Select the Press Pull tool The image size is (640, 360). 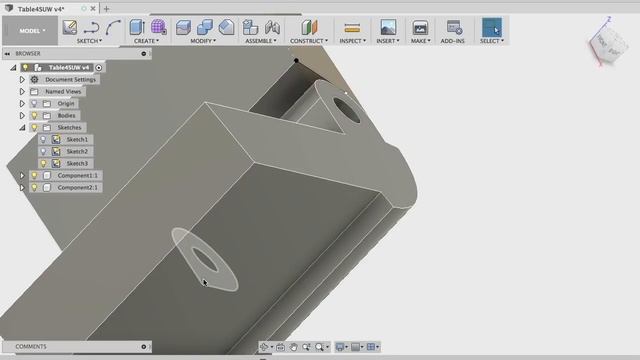pyautogui.click(x=183, y=27)
